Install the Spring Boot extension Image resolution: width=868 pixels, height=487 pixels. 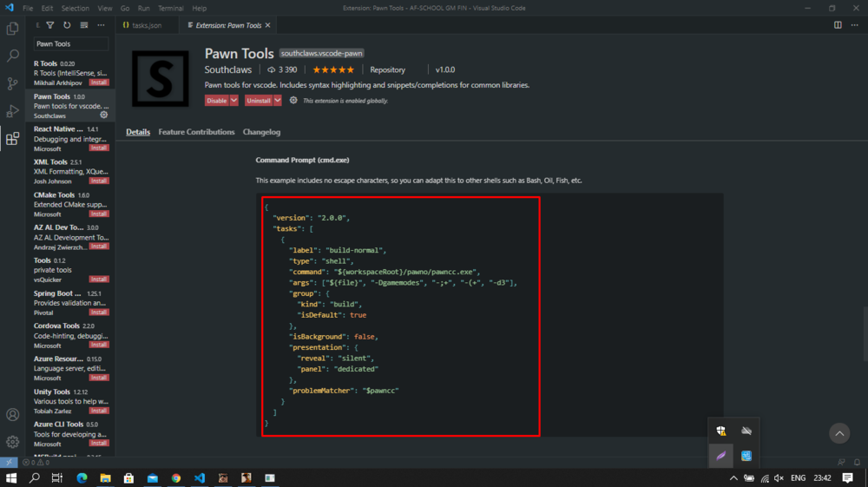[99, 313]
